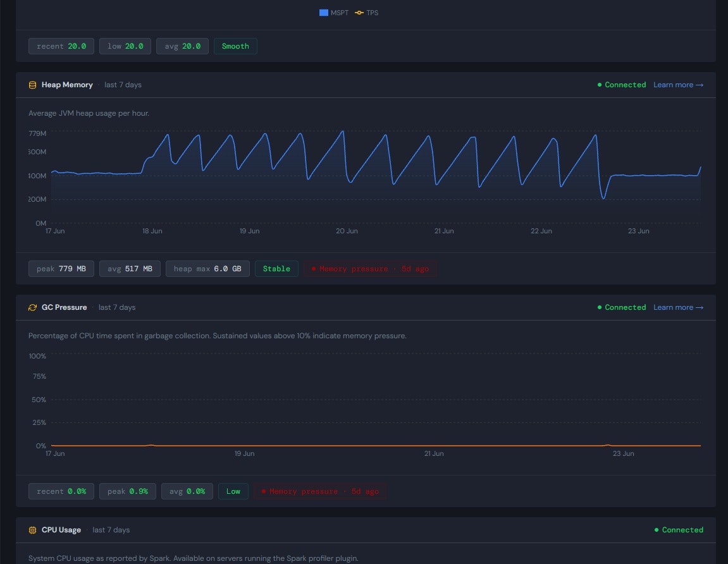
Task: Click 23 Jun on GC chart axis
Action: (624, 453)
